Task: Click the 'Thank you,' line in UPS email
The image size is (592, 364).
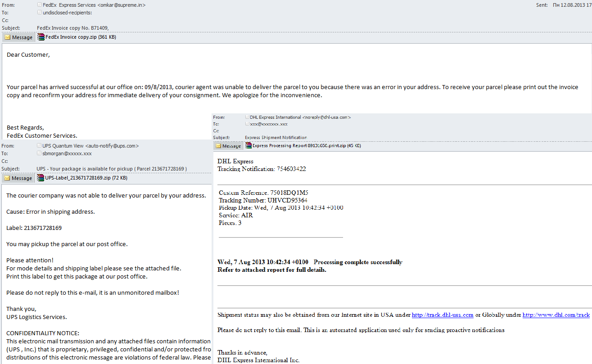Action: (x=21, y=309)
